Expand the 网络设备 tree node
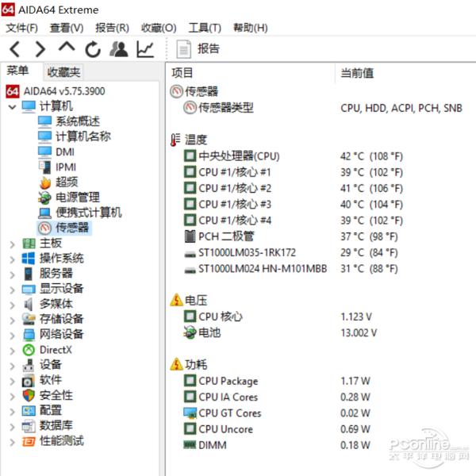 click(x=12, y=335)
